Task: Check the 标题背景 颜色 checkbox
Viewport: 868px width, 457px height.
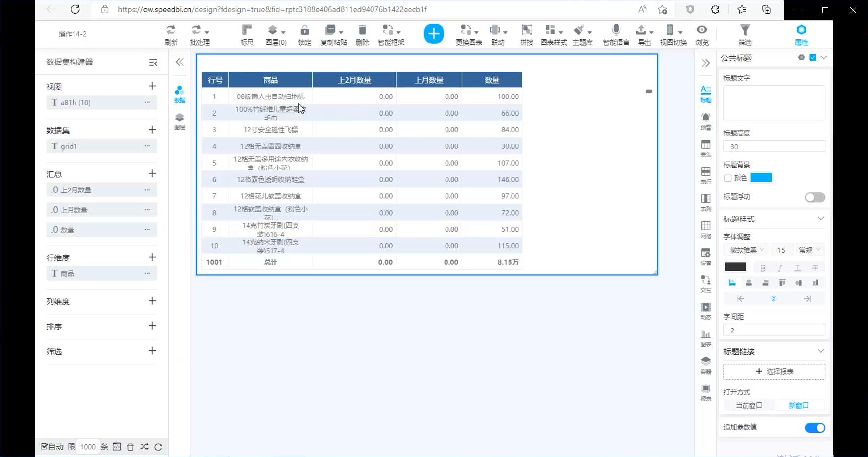Action: [728, 178]
